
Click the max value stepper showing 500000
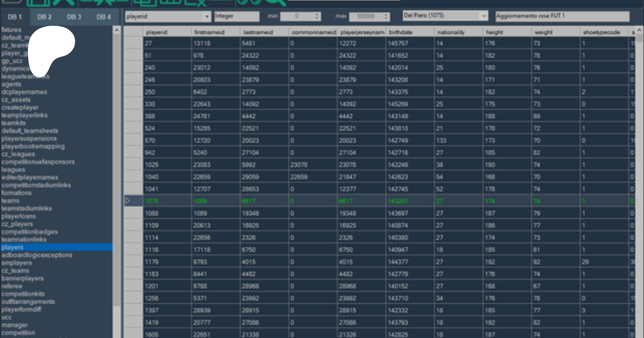(x=386, y=16)
